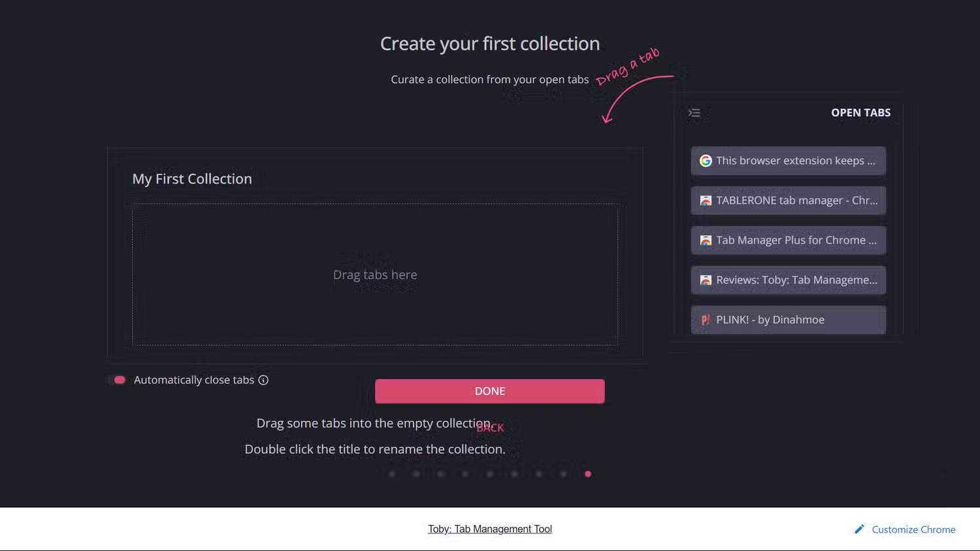Click the BACK link below DONE
This screenshot has height=551, width=980.
pos(491,428)
